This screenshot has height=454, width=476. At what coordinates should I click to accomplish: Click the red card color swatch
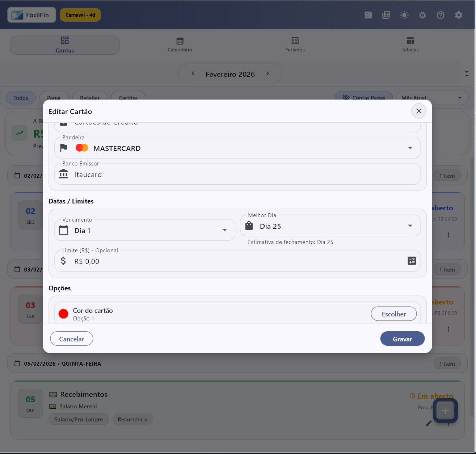coord(64,314)
